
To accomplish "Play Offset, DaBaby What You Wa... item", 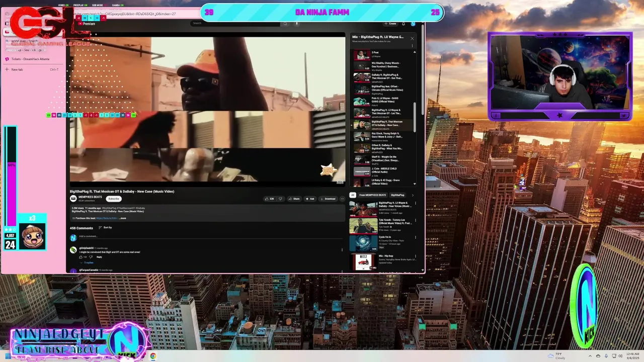I will (x=383, y=148).
